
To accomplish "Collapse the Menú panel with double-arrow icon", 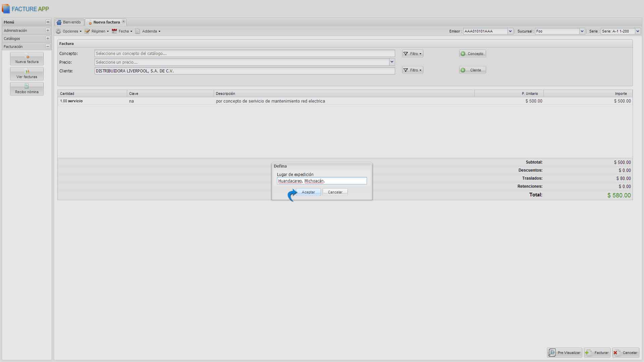I will click(48, 22).
